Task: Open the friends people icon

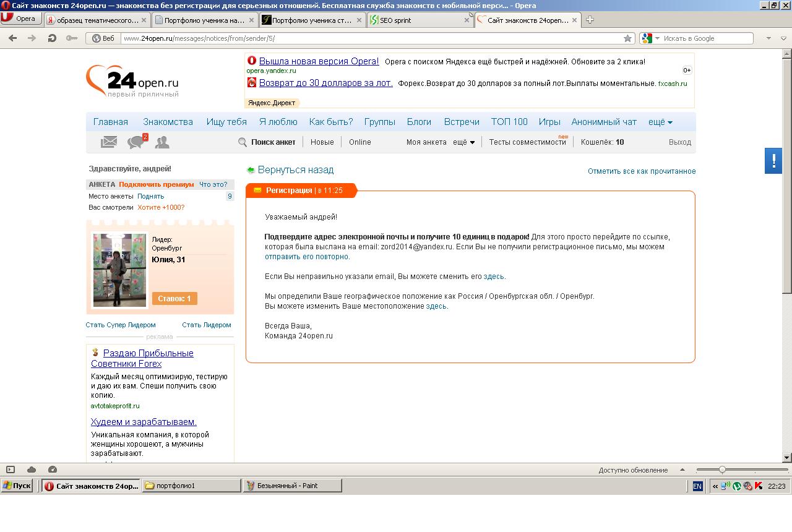Action: [x=162, y=142]
